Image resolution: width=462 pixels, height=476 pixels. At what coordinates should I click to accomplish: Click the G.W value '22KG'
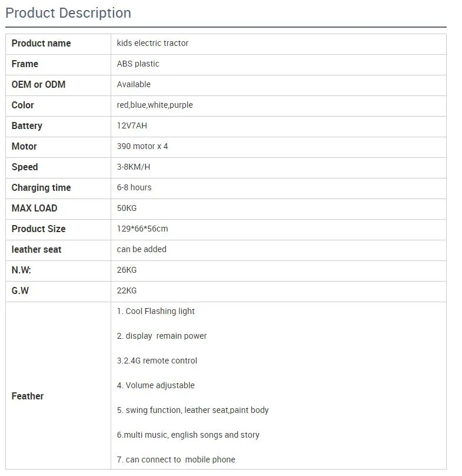127,290
